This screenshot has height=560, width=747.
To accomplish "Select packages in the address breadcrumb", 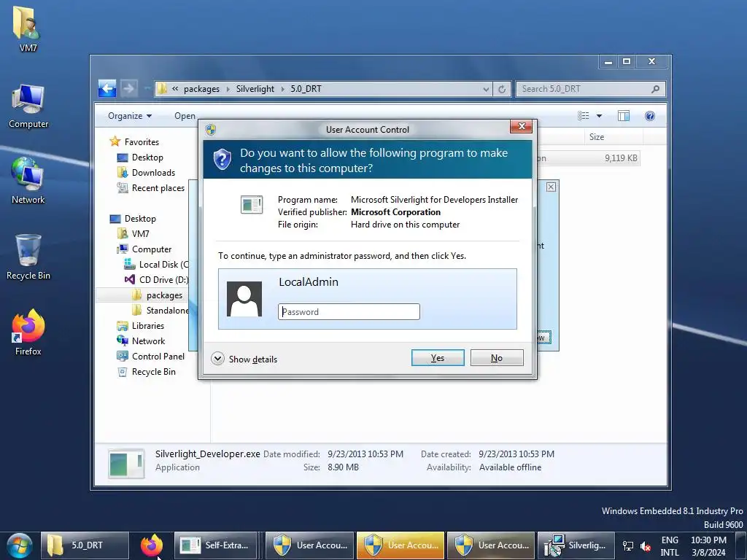I will click(201, 89).
